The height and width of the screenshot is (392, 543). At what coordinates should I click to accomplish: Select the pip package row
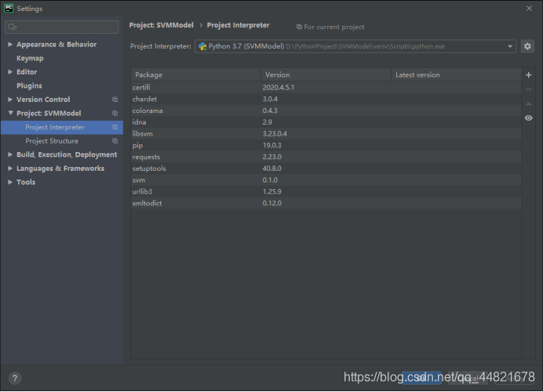tap(326, 145)
